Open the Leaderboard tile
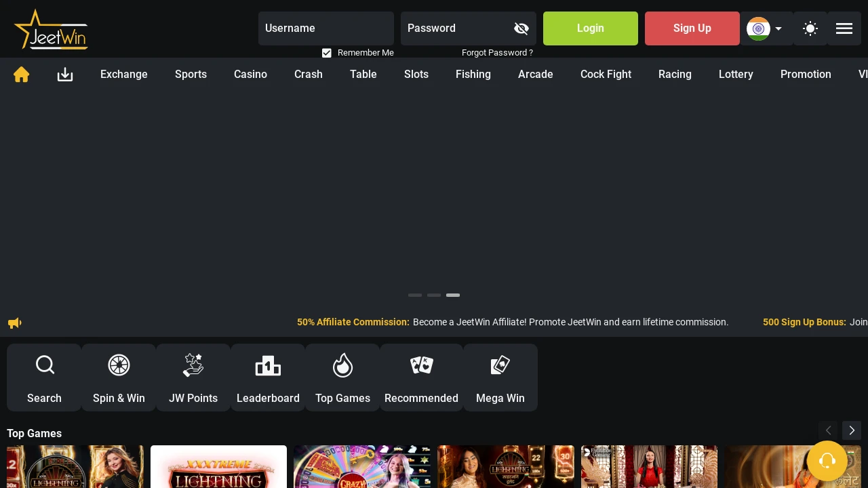 click(268, 378)
